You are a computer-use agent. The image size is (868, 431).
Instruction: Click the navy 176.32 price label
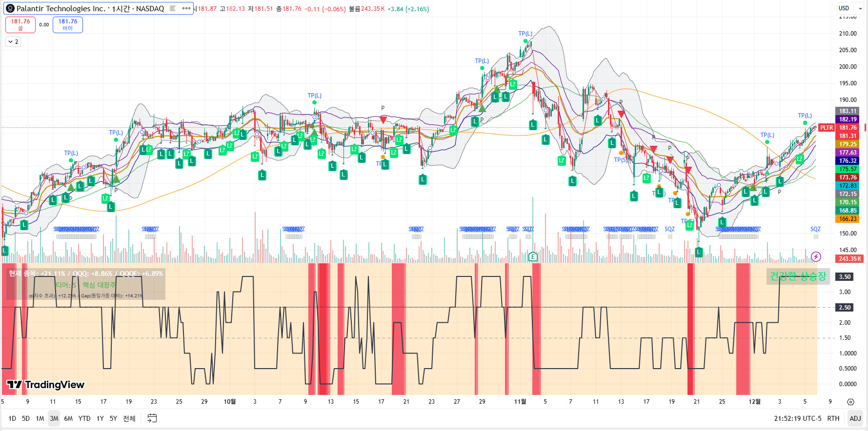848,161
